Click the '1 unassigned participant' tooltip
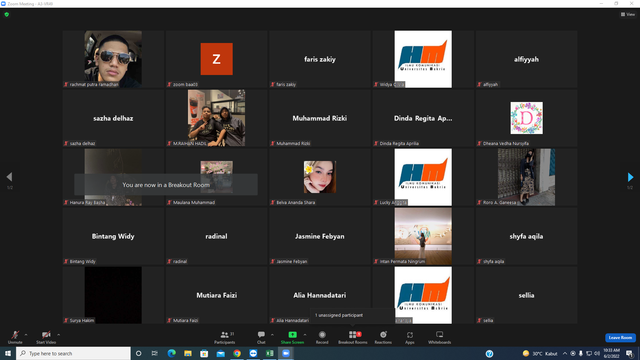Viewport: 640px width, 360px height. (x=352, y=315)
